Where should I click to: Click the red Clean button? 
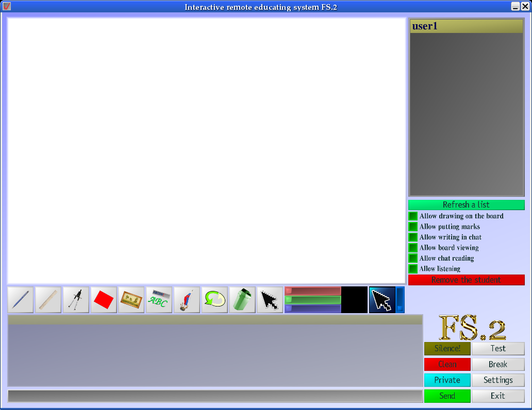click(x=447, y=364)
